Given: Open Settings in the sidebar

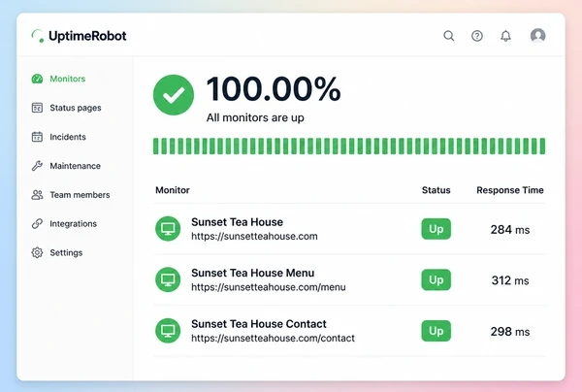Looking at the screenshot, I should [66, 252].
